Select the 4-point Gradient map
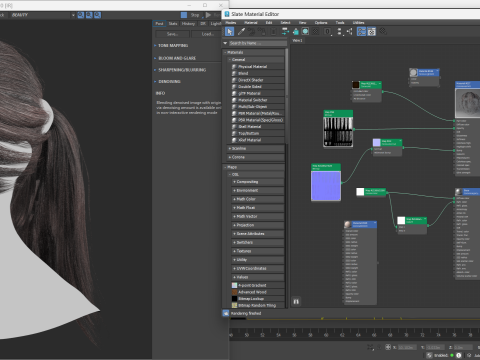 pyautogui.click(x=257, y=285)
